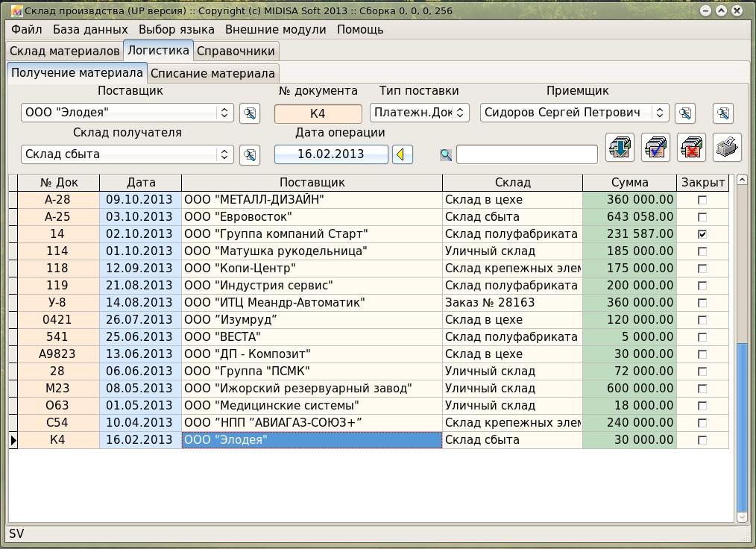Switch to the Списание материала tab
756x549 pixels.
click(x=213, y=73)
